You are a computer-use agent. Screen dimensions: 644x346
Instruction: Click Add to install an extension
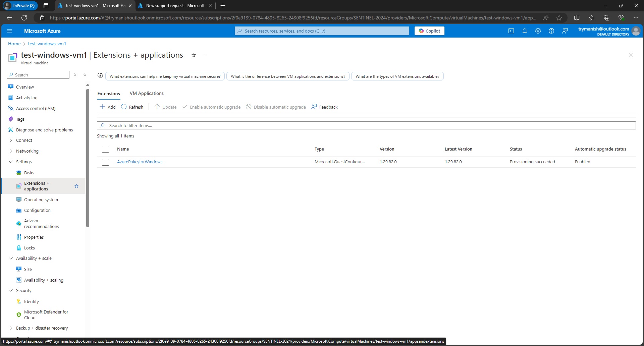[107, 107]
